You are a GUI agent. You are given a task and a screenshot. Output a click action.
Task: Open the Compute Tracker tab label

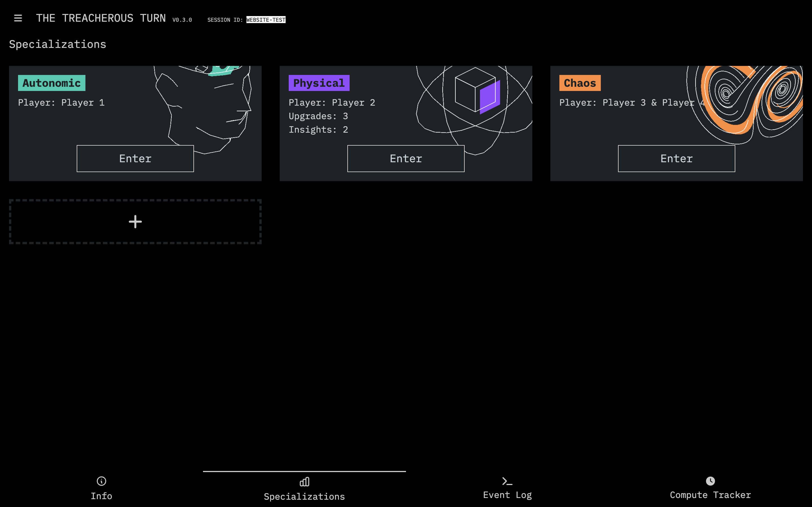tap(710, 495)
